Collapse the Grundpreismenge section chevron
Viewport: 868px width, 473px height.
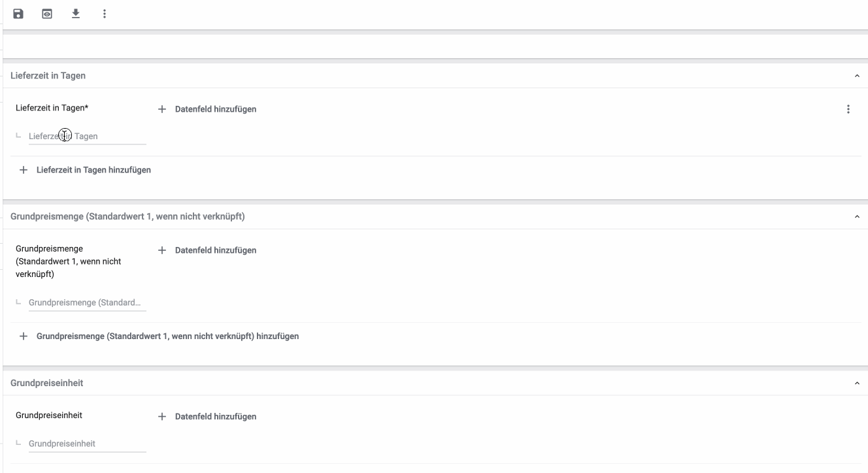tap(857, 217)
